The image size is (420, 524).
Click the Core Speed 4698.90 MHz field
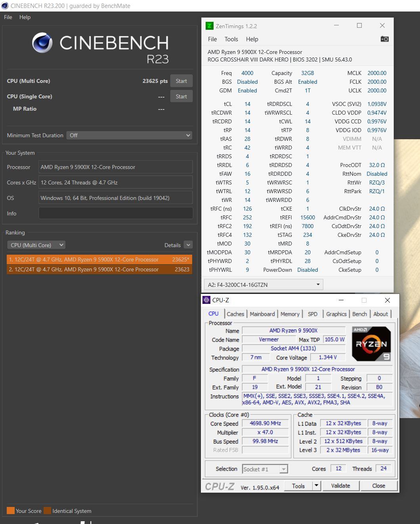pos(265,423)
